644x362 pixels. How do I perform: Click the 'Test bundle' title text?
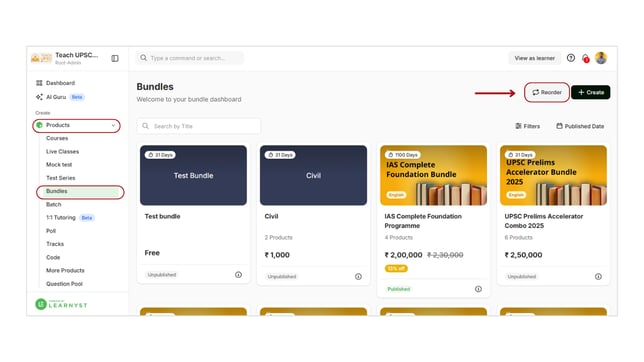pos(162,217)
